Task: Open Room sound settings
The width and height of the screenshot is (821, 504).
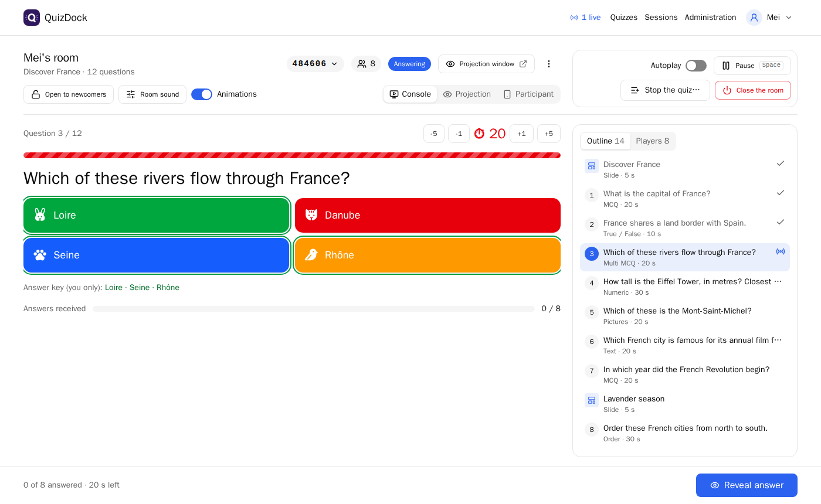Action: (152, 94)
